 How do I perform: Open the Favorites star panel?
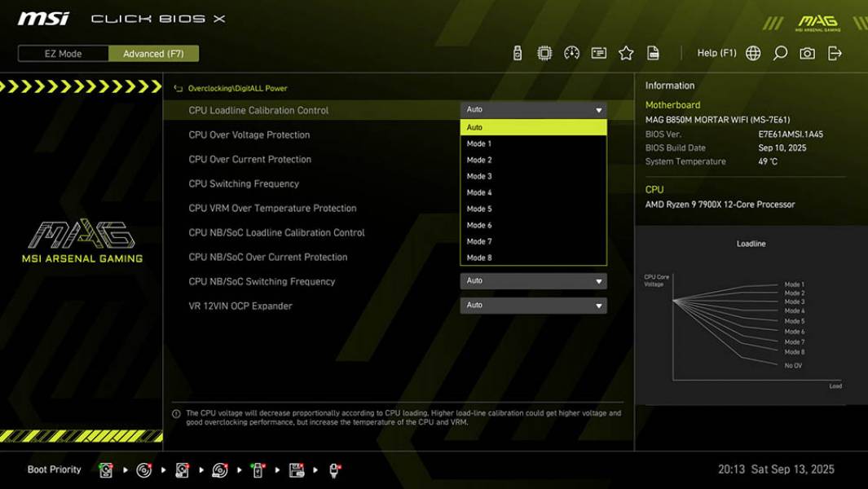(627, 52)
